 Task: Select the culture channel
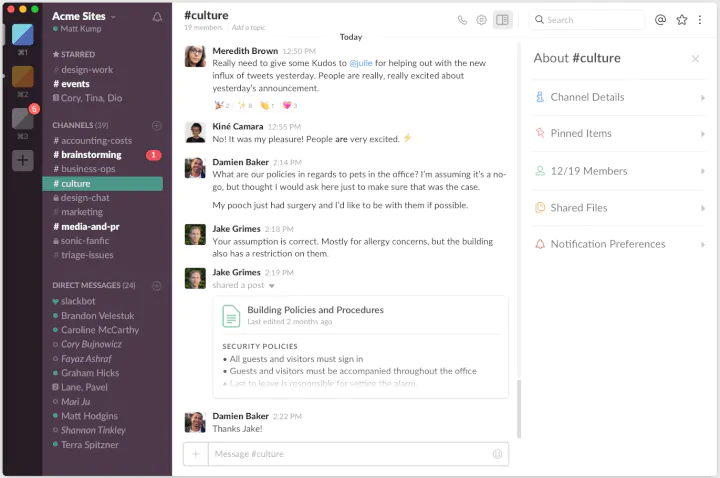click(x=102, y=184)
